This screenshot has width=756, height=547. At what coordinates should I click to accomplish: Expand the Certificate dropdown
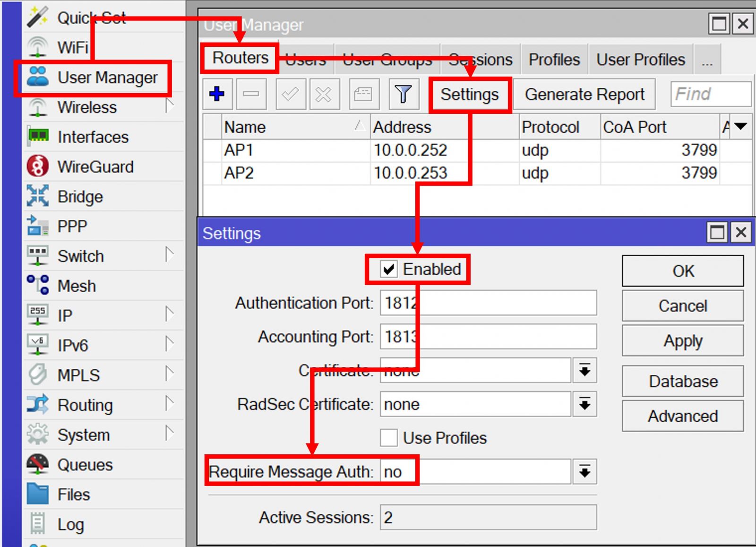584,370
